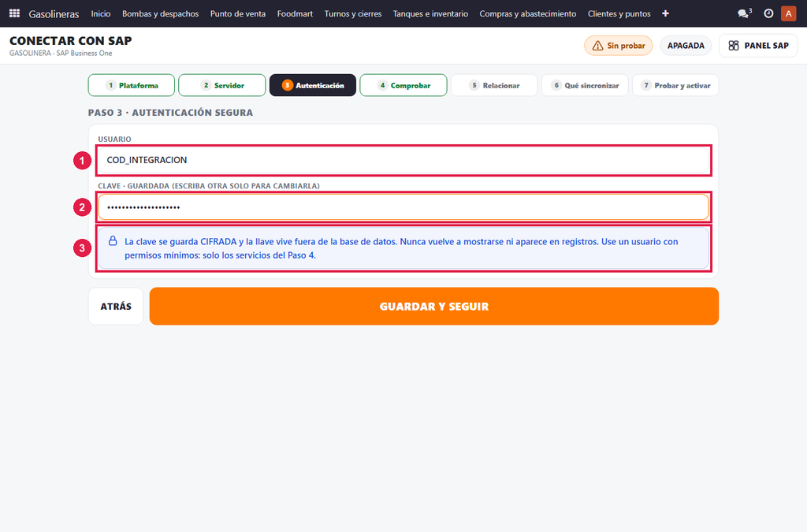Click the Sin probar status badge
The height and width of the screenshot is (532, 807).
pyautogui.click(x=618, y=46)
